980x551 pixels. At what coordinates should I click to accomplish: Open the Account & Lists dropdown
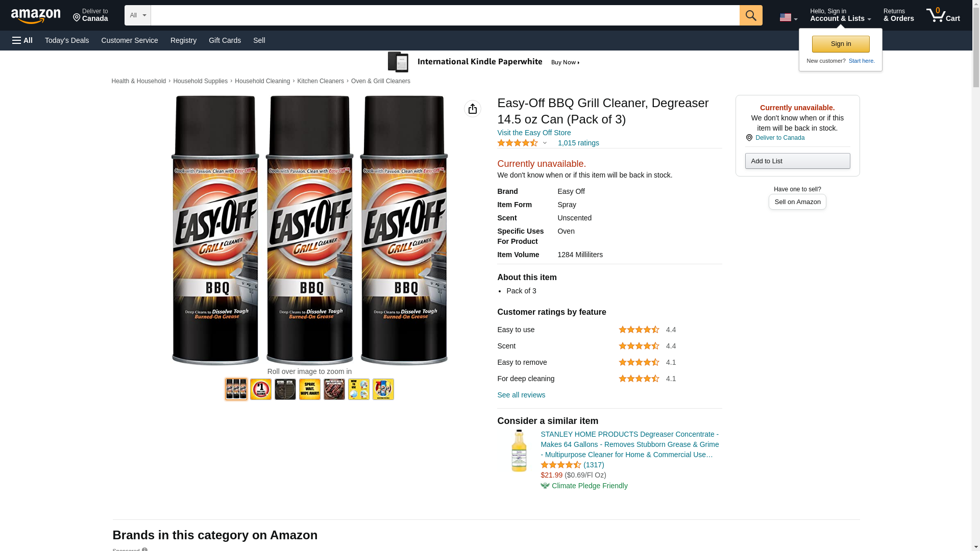[x=840, y=15]
